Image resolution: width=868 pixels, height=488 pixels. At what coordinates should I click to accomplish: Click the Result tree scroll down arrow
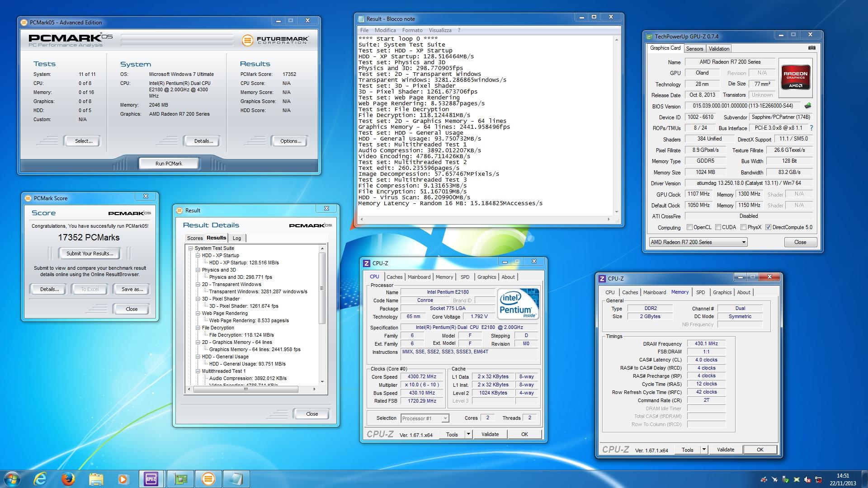click(x=322, y=381)
